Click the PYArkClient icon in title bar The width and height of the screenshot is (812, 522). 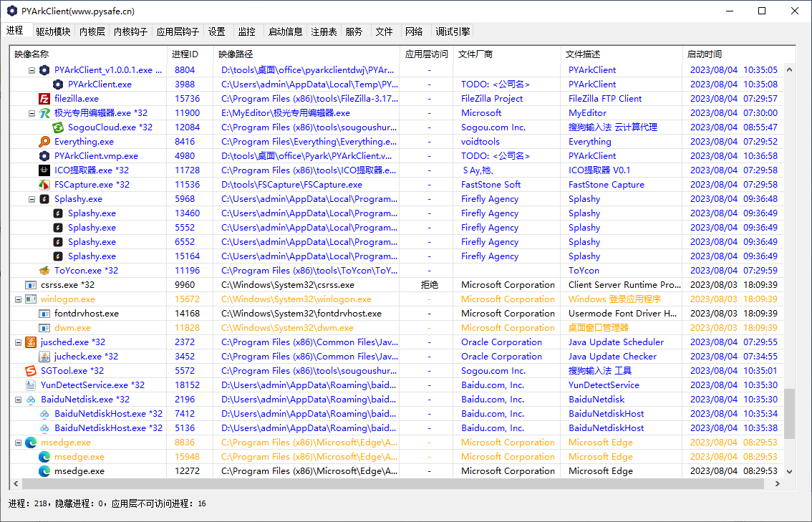[10, 11]
